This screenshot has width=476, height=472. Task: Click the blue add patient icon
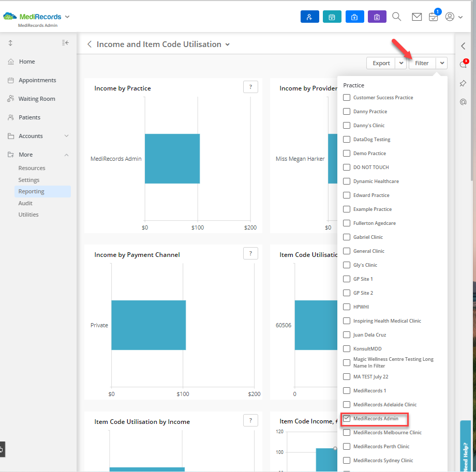click(309, 17)
